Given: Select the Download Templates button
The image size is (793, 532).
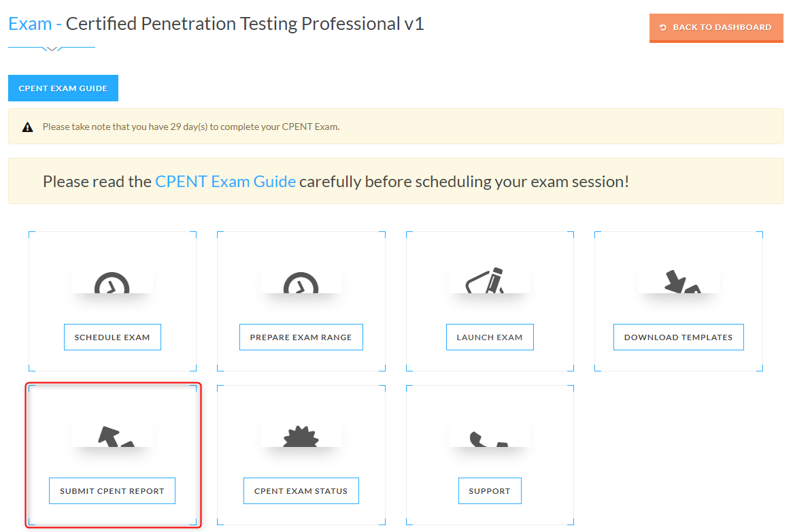Looking at the screenshot, I should point(678,337).
